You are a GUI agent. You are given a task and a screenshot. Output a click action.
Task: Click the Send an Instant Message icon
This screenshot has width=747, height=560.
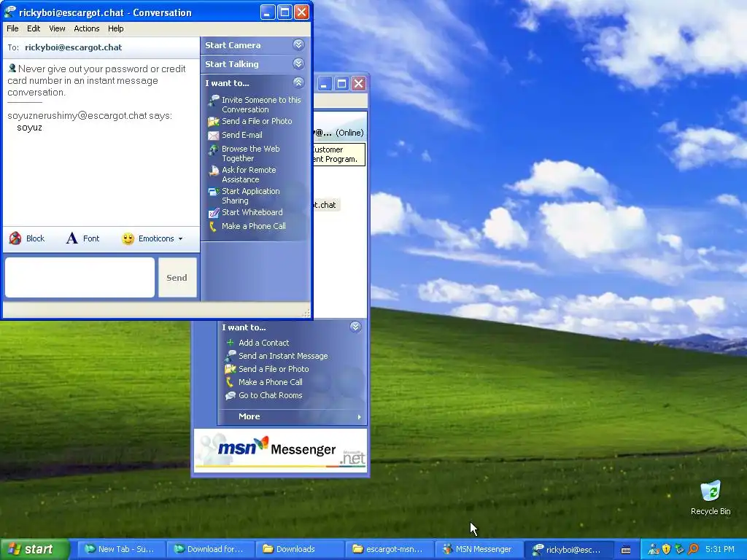(x=230, y=356)
